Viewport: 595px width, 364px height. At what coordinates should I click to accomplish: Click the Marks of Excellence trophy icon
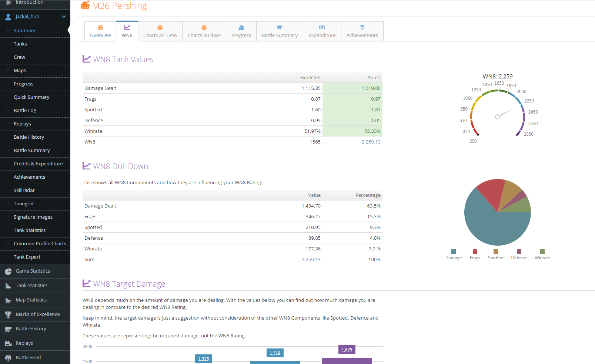click(x=8, y=314)
